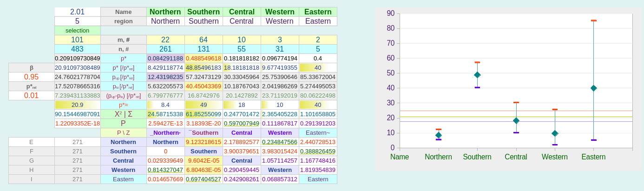Click the X² | Σ label cell
This screenshot has height=191, width=644.
click(x=124, y=114)
